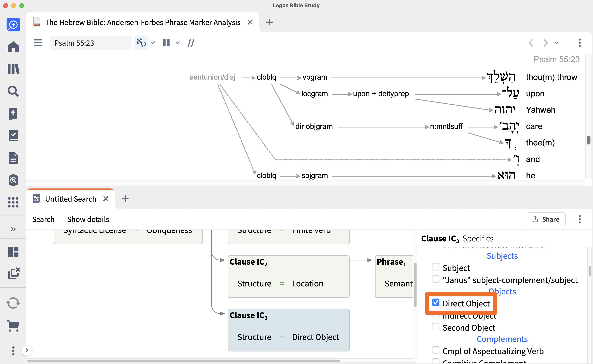Screen dimensions: 593x364
Task: Open the checklist icon in the sidebar
Action: pos(13,136)
